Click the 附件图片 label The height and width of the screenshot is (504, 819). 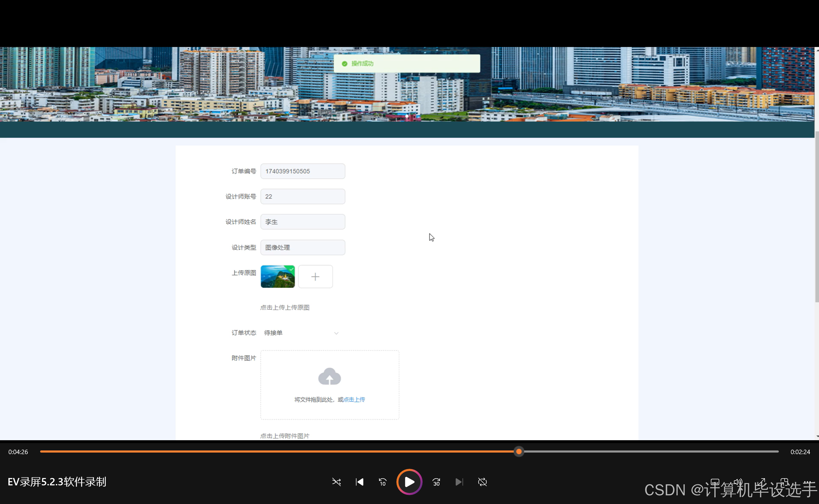tap(244, 358)
